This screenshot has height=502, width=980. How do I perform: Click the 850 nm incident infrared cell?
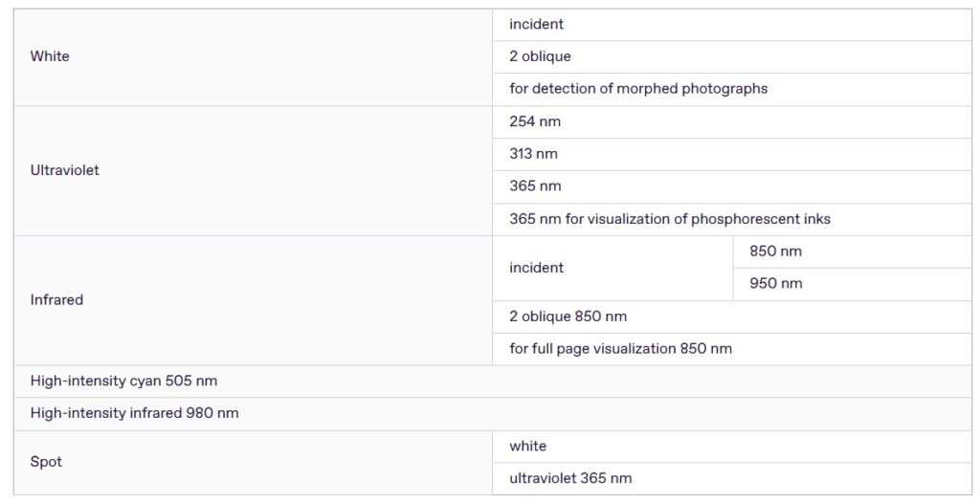click(x=775, y=251)
